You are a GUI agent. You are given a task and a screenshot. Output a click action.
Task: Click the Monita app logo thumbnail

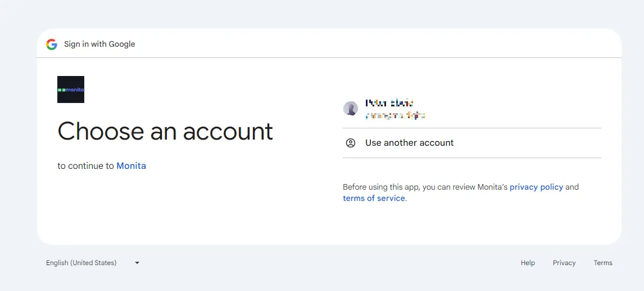(x=71, y=89)
